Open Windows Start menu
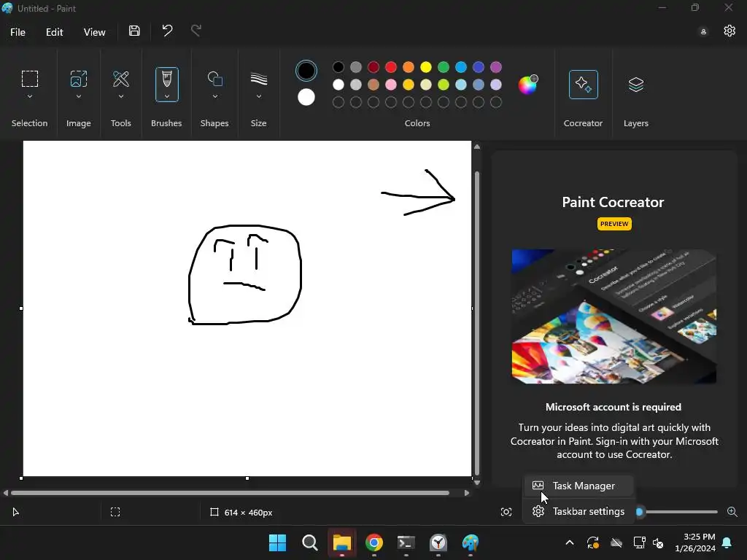 coord(277,542)
